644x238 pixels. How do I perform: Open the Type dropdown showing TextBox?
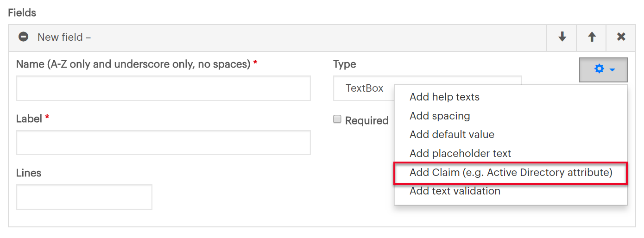click(427, 88)
